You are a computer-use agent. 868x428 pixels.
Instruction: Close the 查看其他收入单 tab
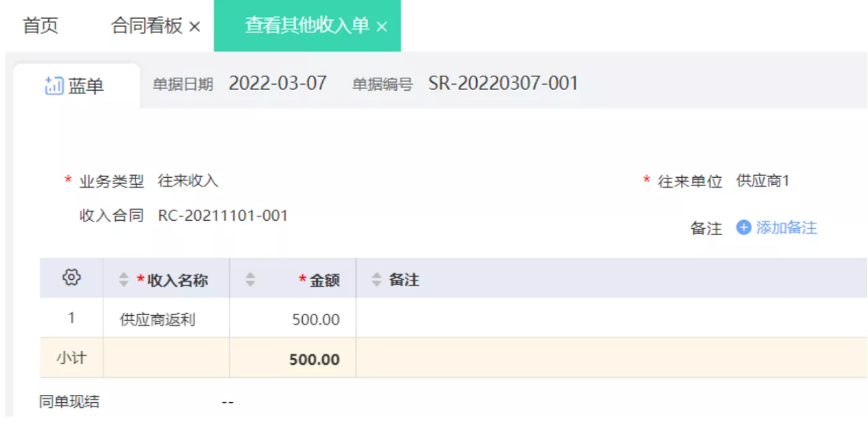(x=382, y=27)
